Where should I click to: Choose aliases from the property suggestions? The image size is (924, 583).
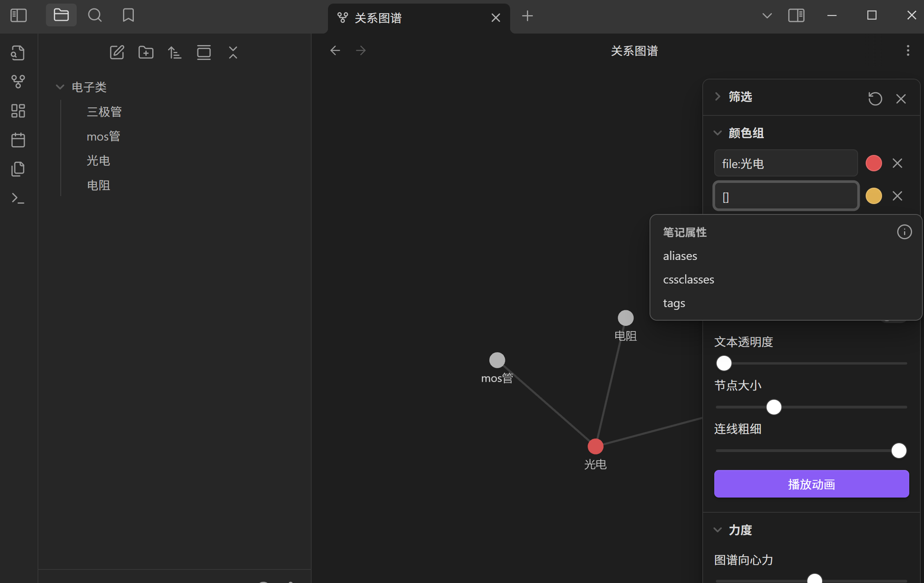pyautogui.click(x=680, y=256)
